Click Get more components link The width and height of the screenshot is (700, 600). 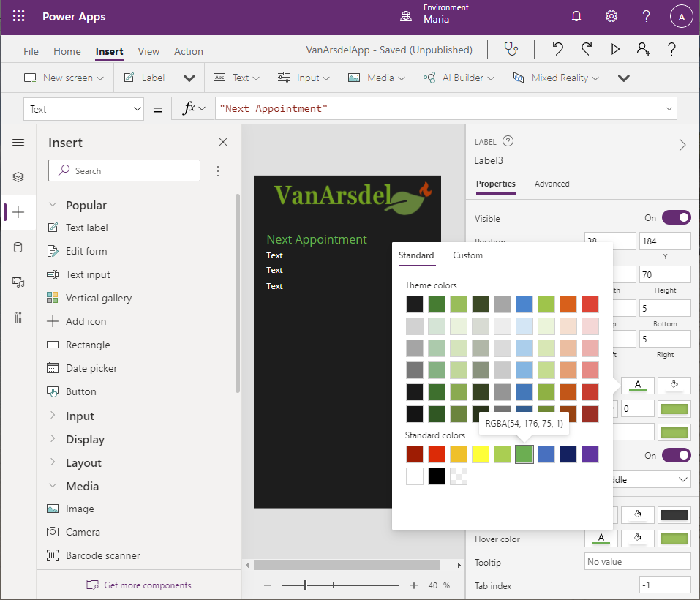coord(139,585)
